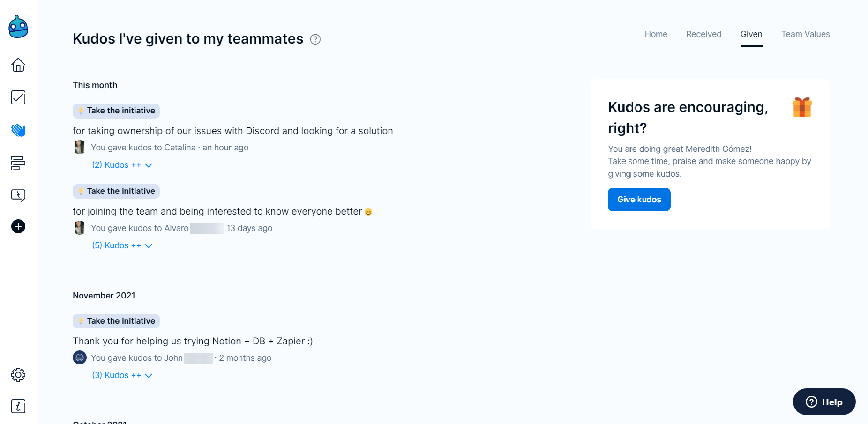Screen dimensions: 868x424
Task: Switch to the Received tab
Action: (x=703, y=34)
